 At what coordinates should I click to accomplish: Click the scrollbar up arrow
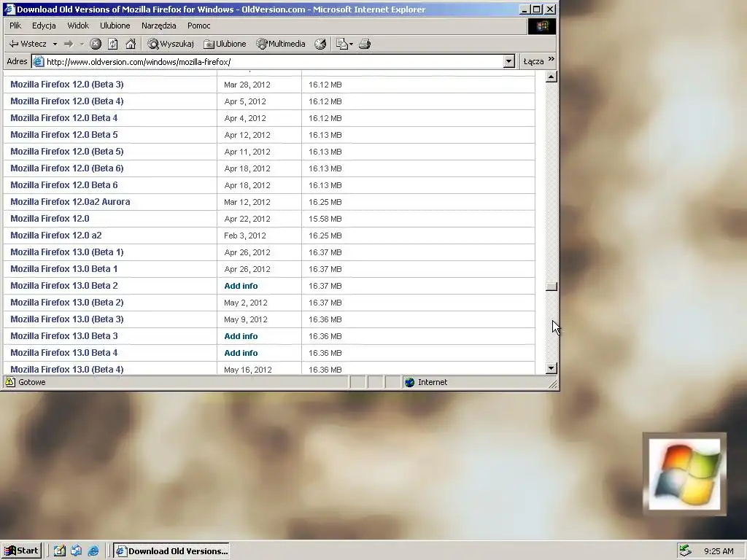point(551,77)
